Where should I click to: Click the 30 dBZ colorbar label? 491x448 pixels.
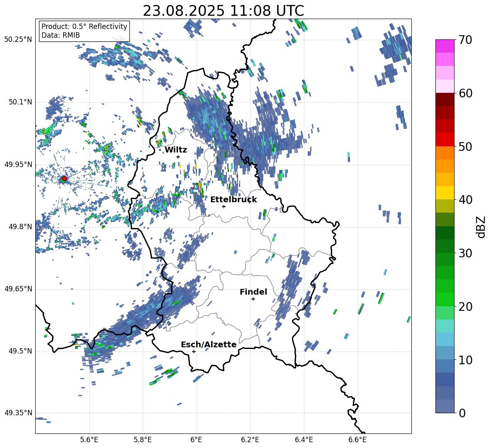(465, 253)
